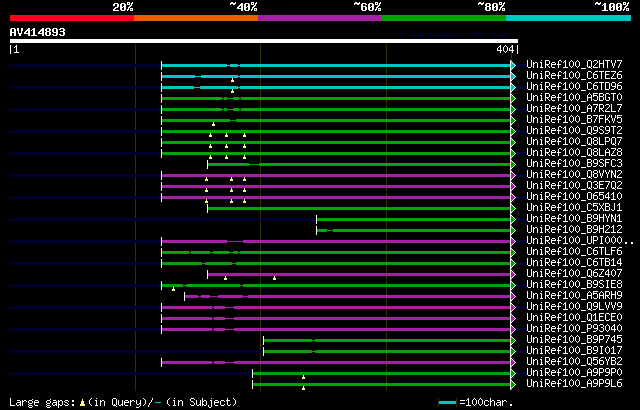Click the arrowhead next to UniRef100_Q2HTV7

point(513,65)
